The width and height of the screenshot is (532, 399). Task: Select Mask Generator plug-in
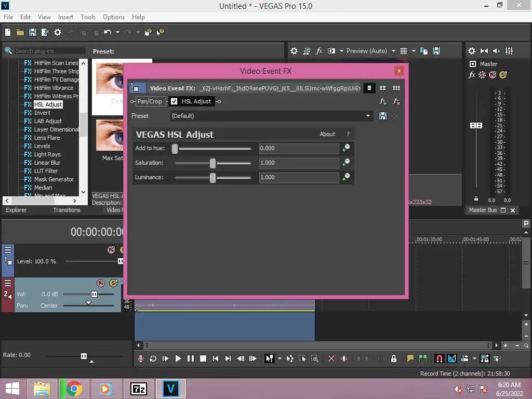[54, 179]
